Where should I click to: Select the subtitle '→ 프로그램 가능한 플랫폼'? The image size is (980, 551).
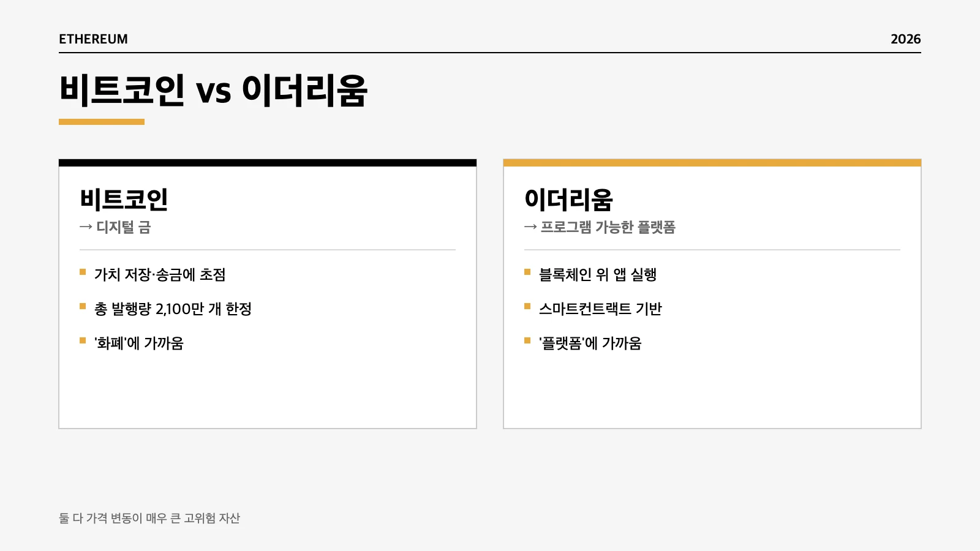click(x=600, y=227)
